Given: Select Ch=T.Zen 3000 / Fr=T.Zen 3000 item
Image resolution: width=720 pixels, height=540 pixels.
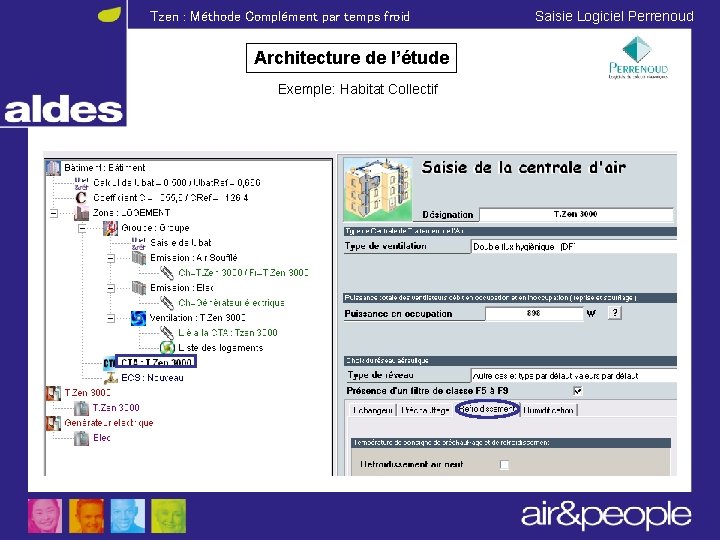Looking at the screenshot, I should coord(243,273).
